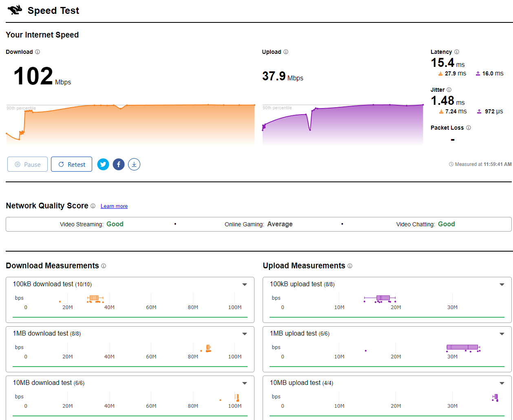Click the info icon beside Latency
513x420 pixels.
[x=457, y=52]
